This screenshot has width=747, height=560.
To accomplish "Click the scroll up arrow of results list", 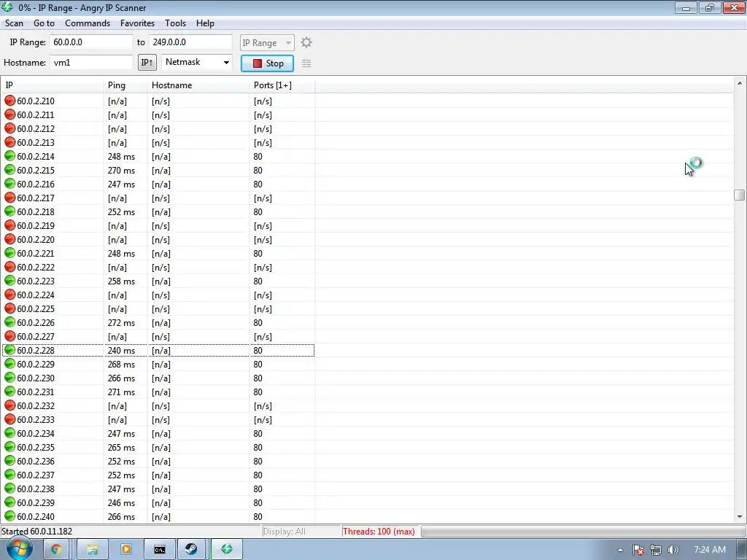I will pos(740,83).
